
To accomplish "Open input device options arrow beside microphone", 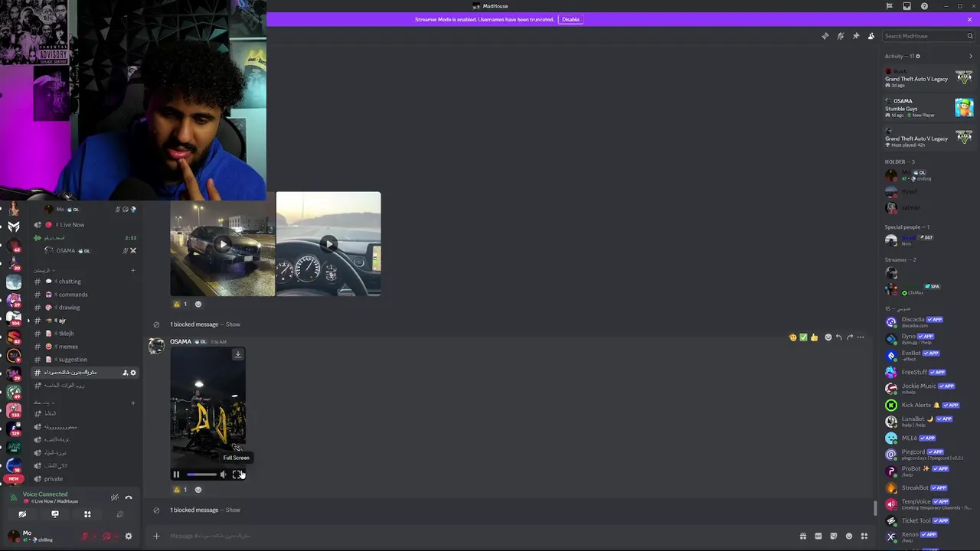I will [x=94, y=536].
